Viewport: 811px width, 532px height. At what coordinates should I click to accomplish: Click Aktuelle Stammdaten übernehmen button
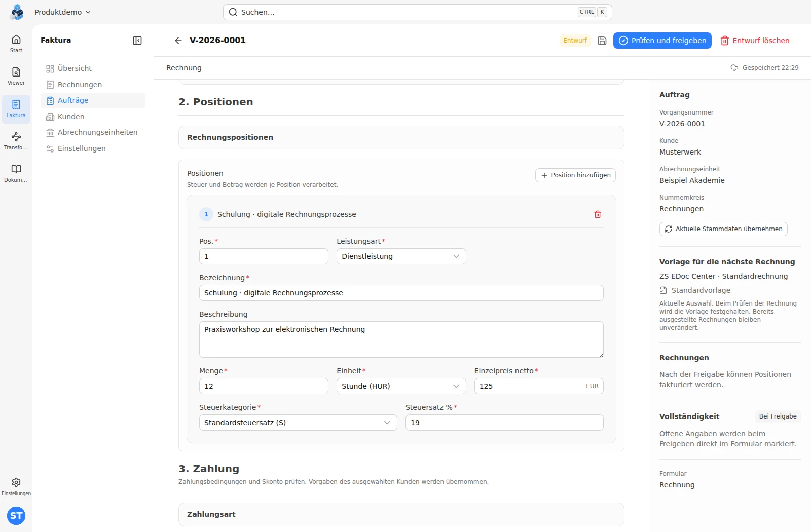(723, 229)
